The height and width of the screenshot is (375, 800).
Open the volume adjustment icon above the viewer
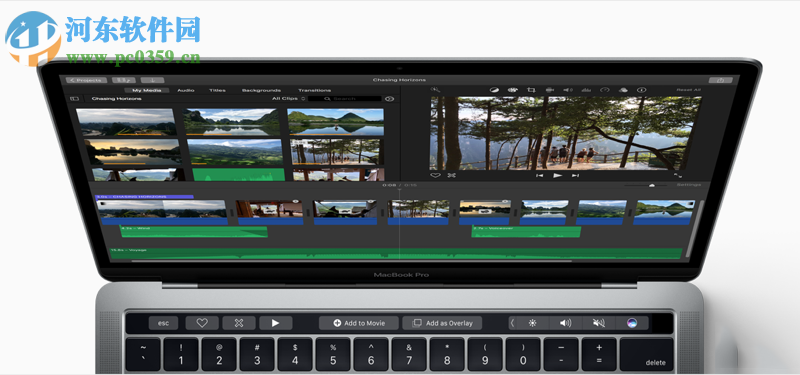point(568,90)
